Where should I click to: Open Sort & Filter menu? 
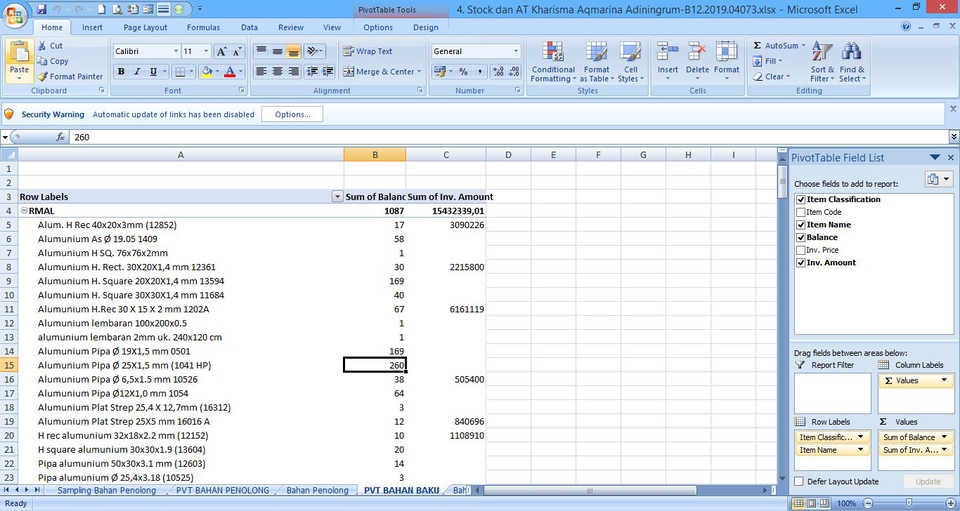pyautogui.click(x=822, y=62)
